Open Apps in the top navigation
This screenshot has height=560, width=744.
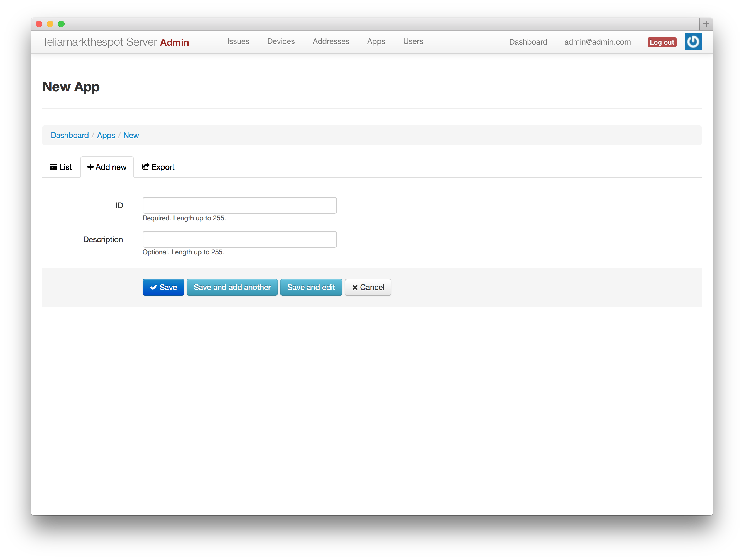point(376,41)
